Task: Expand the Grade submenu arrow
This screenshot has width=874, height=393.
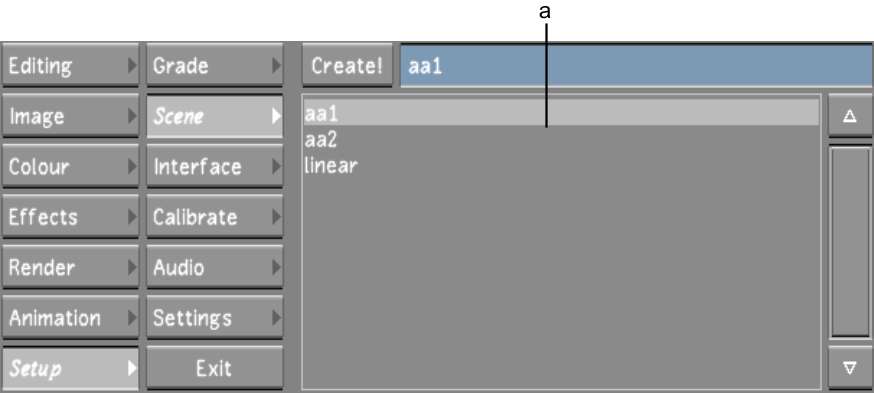Action: [276, 66]
